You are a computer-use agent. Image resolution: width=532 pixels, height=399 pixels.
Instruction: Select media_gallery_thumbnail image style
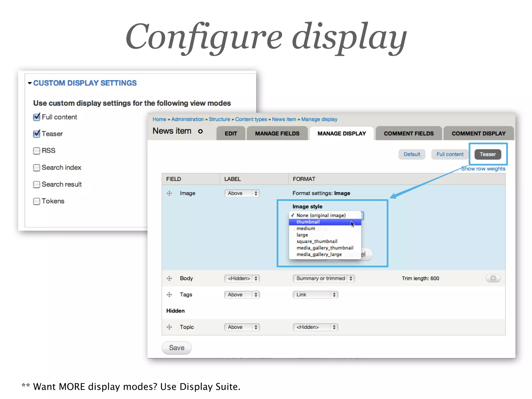(325, 248)
